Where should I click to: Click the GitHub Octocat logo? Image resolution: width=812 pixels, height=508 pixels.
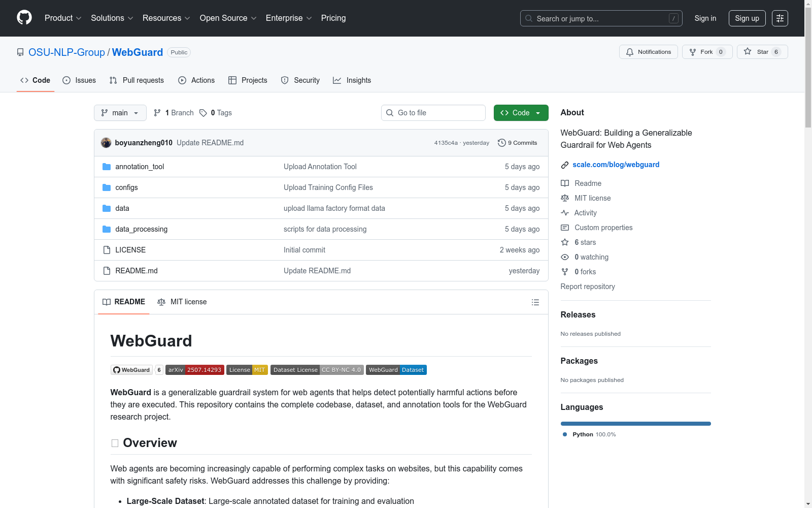tap(24, 18)
